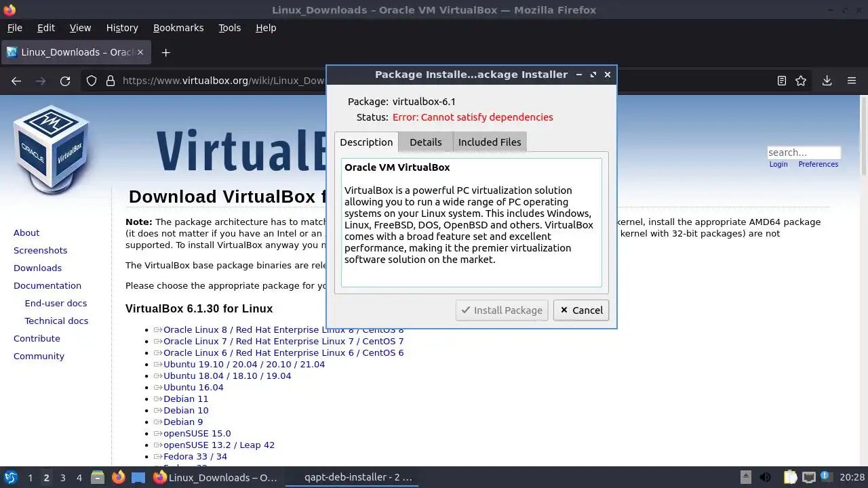Image resolution: width=868 pixels, height=488 pixels.
Task: Launch file manager from taskbar quicklaunch
Action: pyautogui.click(x=98, y=477)
